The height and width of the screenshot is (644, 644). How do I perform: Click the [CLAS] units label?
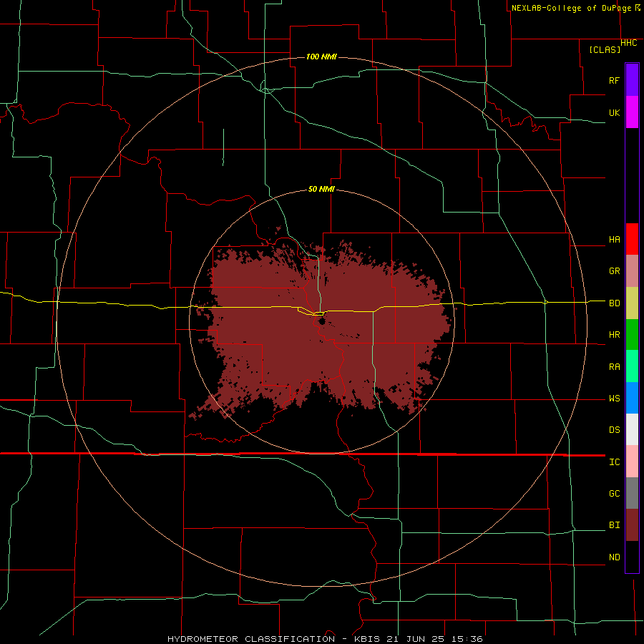tap(605, 49)
